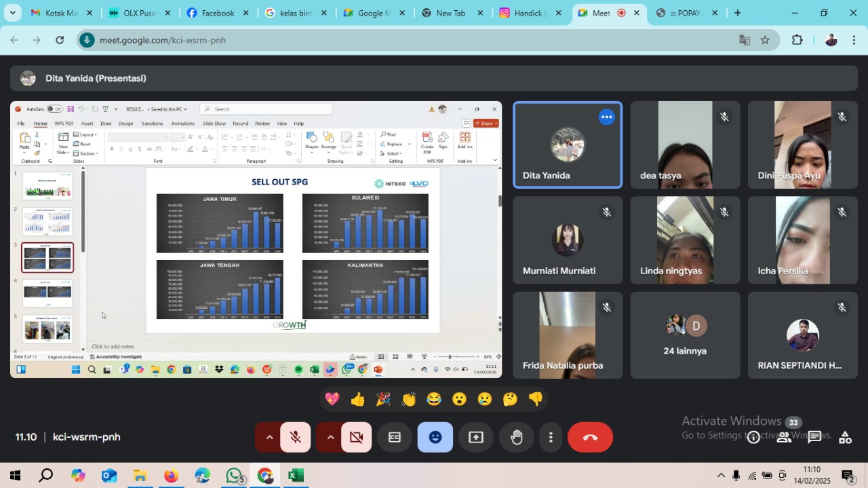Show the people list with 33 badge
This screenshot has width=868, height=488.
point(784,437)
